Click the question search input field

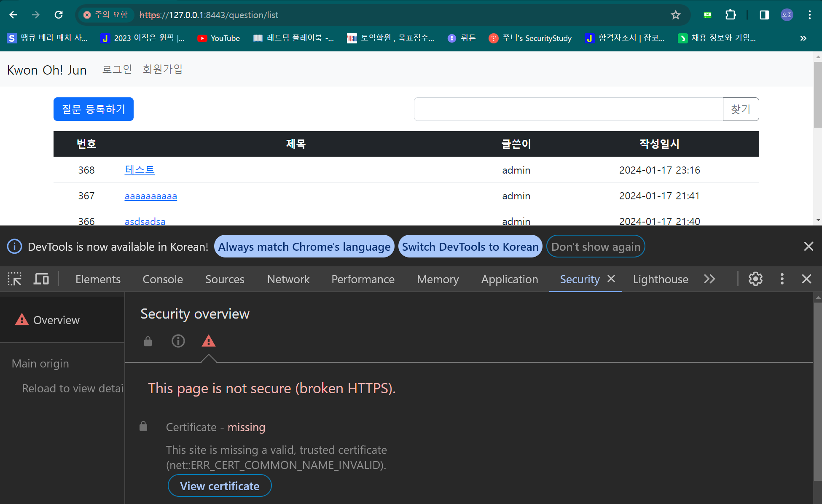tap(568, 109)
